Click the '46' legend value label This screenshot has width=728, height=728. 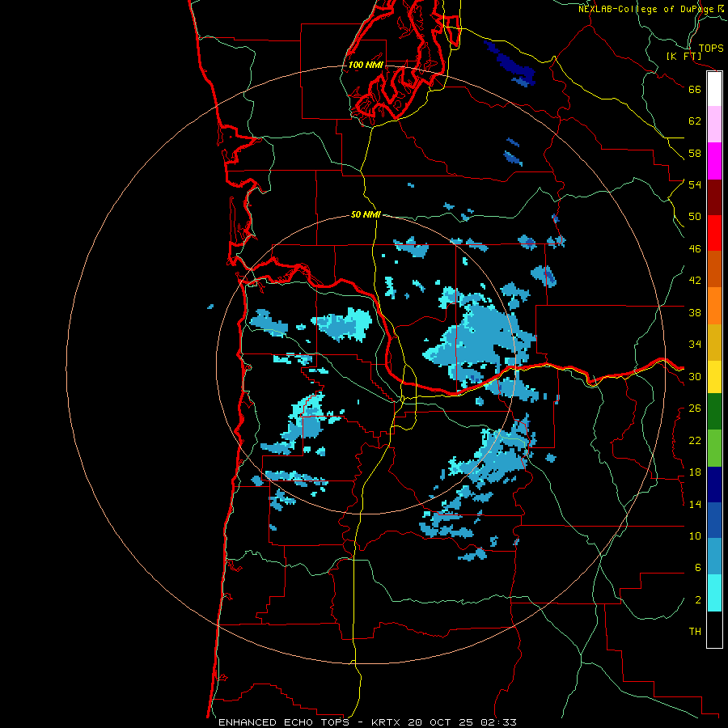[695, 249]
